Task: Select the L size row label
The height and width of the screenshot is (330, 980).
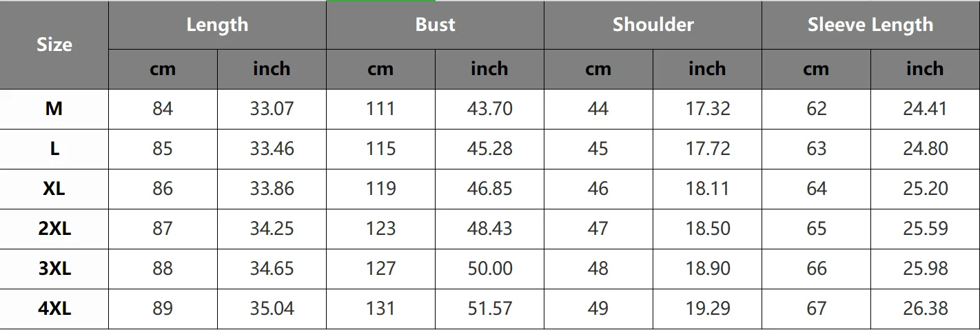Action: pos(54,149)
